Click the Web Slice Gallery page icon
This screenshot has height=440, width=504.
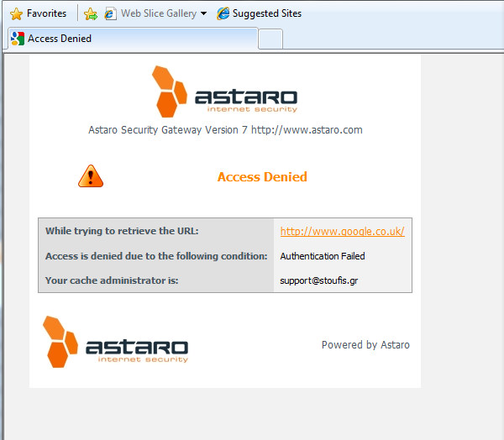tap(110, 13)
